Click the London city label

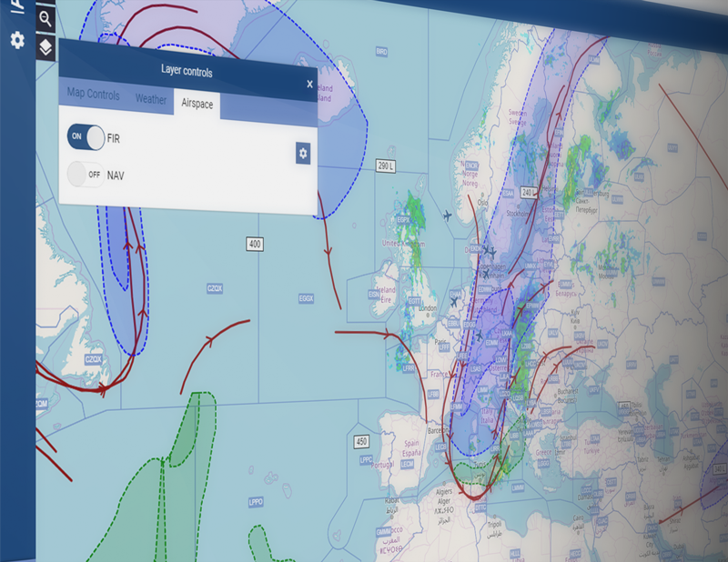click(428, 308)
